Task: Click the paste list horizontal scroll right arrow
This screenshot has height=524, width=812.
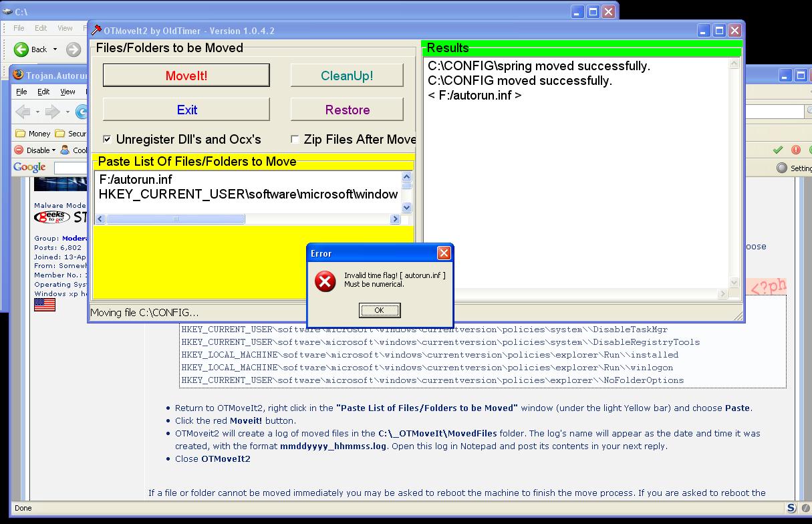Action: pyautogui.click(x=395, y=219)
